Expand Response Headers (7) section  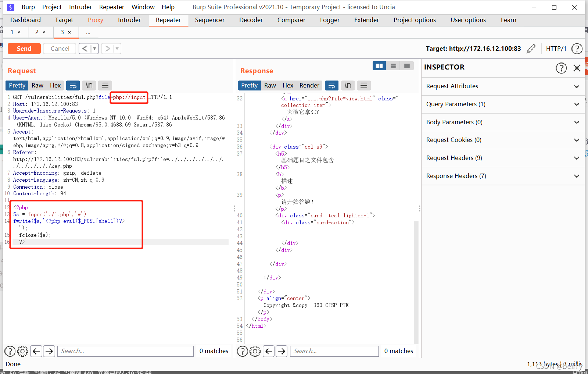[503, 176]
